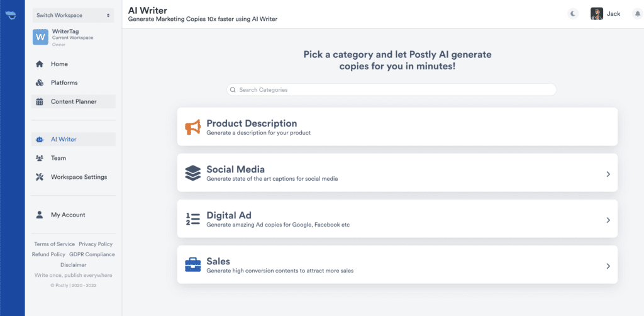
Task: Open My Account menu item
Action: tap(74, 215)
